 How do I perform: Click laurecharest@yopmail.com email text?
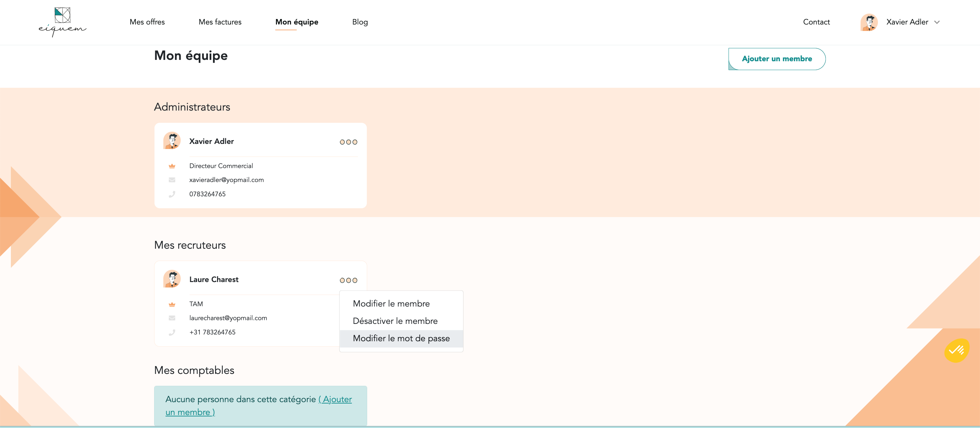click(228, 318)
